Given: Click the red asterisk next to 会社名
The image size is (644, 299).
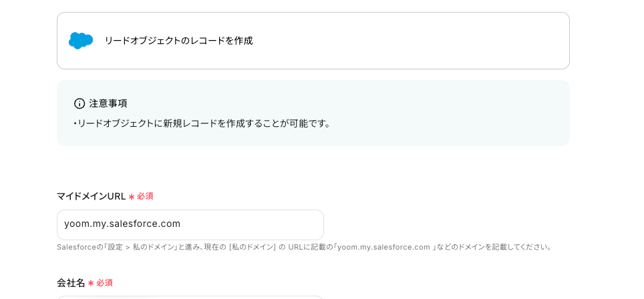Looking at the screenshot, I should click(90, 284).
